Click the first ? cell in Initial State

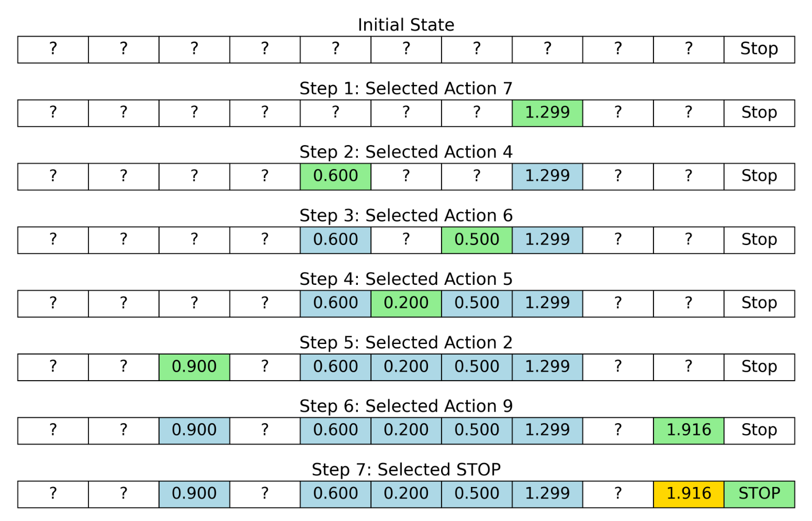pyautogui.click(x=53, y=49)
